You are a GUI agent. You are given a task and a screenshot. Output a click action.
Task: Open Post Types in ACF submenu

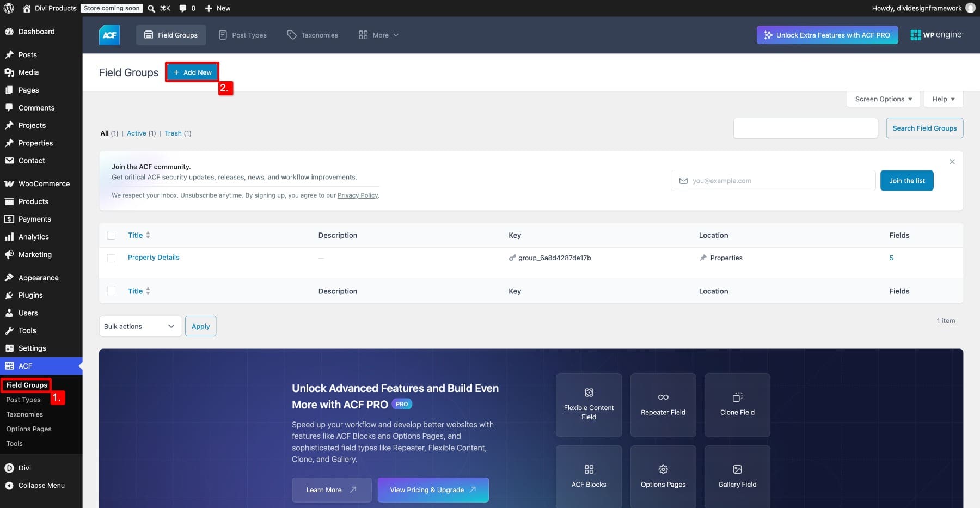(23, 400)
